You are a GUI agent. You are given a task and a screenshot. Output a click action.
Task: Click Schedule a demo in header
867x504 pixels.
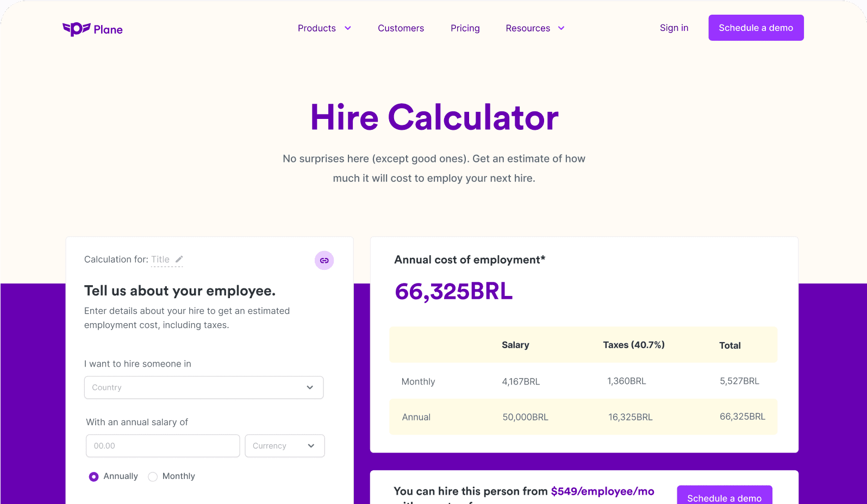pyautogui.click(x=756, y=28)
